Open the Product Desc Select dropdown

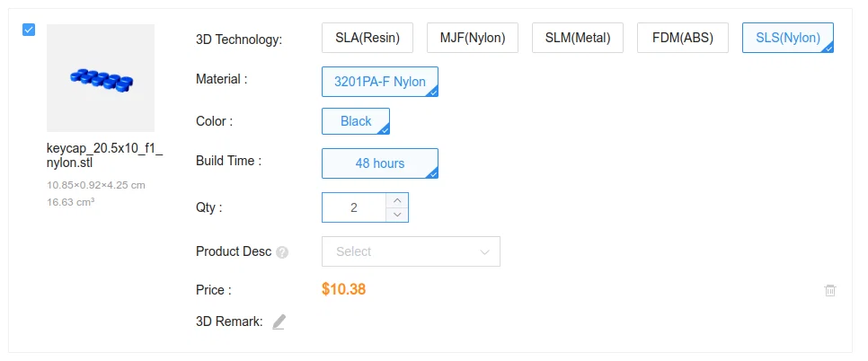tap(411, 251)
